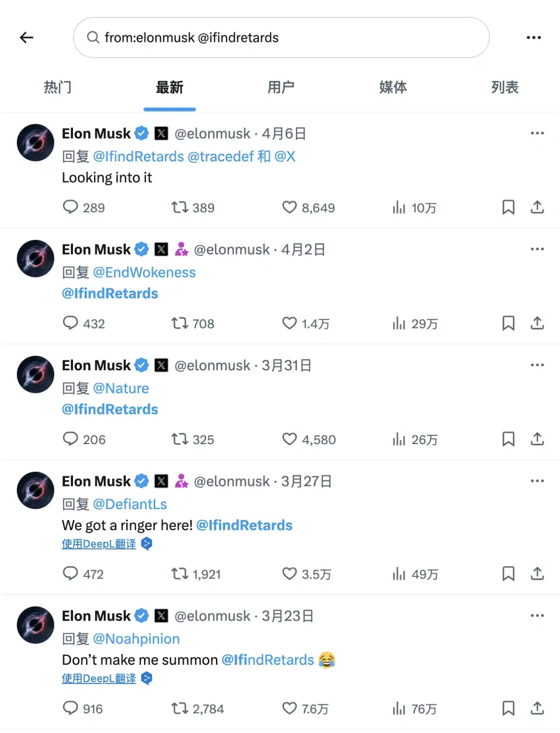Click the back arrow icon
Image resolution: width=560 pixels, height=733 pixels.
[x=26, y=38]
